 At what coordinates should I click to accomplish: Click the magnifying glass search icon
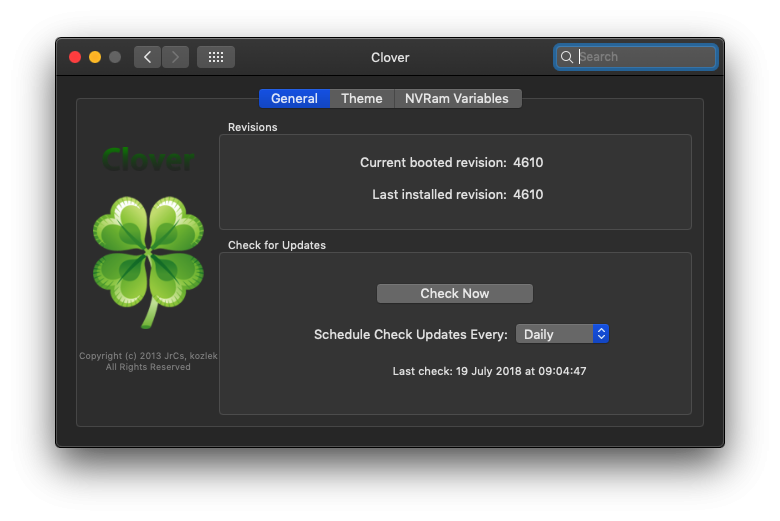[x=567, y=57]
